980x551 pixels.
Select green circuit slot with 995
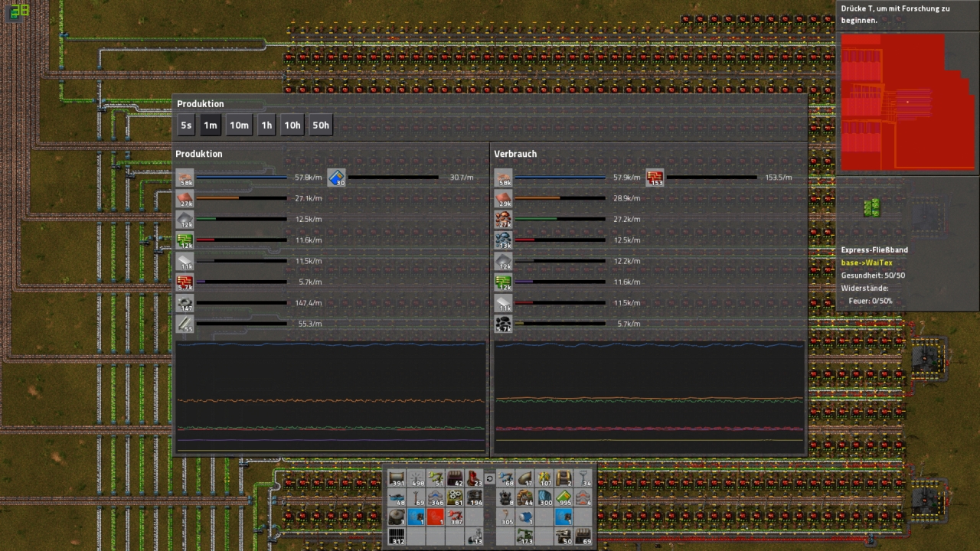(x=563, y=497)
